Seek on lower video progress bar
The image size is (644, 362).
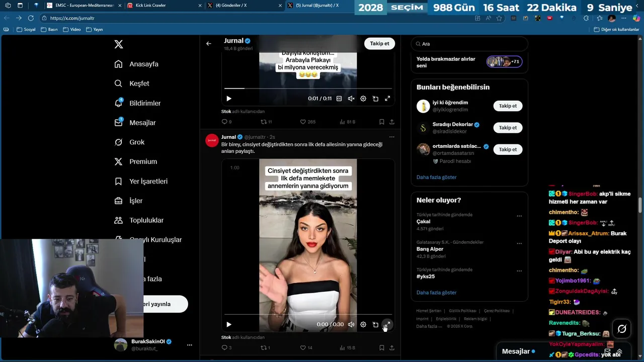[308, 315]
